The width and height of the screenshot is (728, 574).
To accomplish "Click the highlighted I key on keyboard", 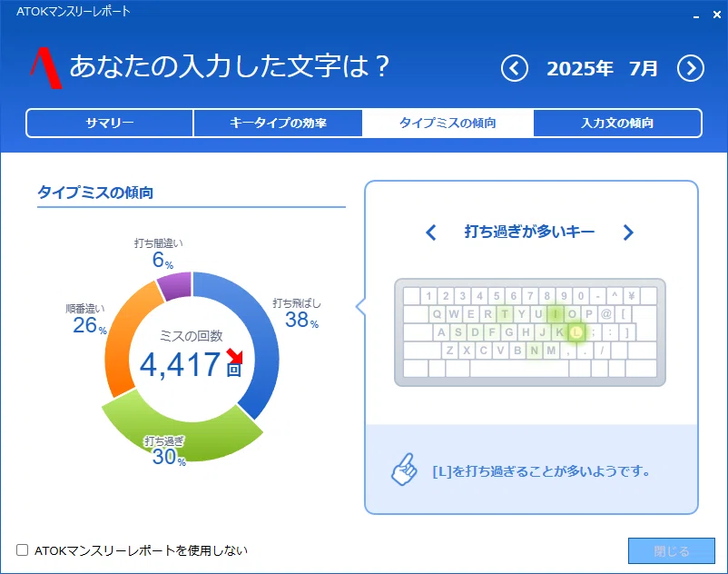I will click(556, 314).
